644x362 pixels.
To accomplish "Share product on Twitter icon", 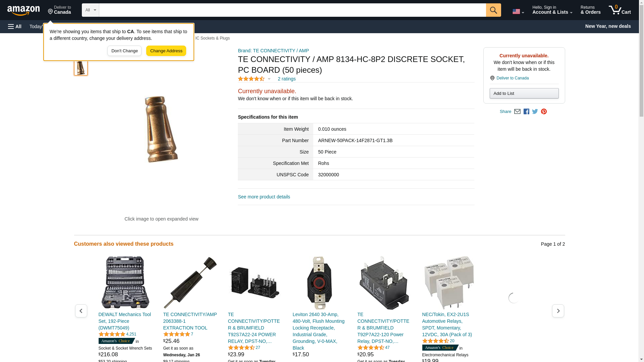I will (535, 112).
